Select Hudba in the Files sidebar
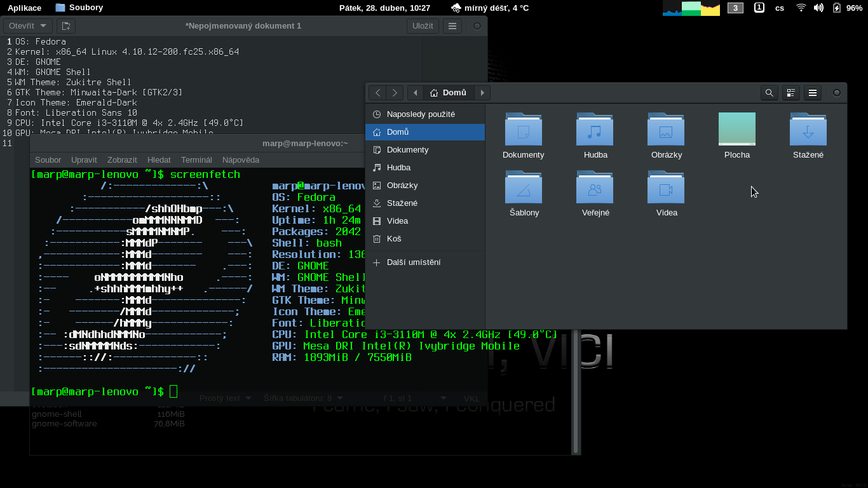 [425, 168]
